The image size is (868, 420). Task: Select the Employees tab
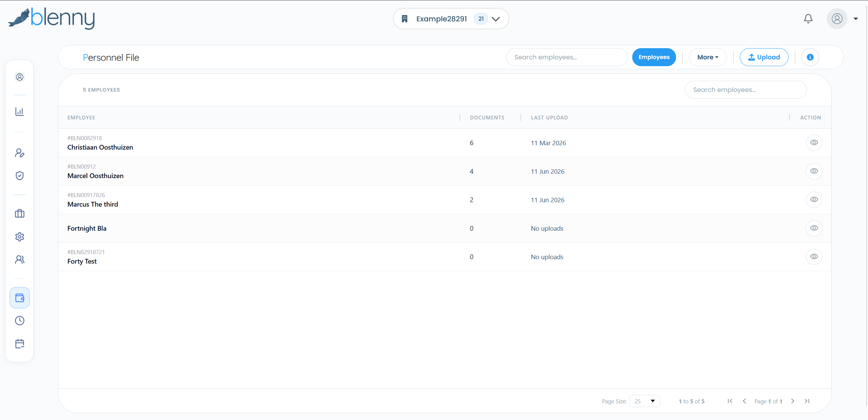coord(654,57)
